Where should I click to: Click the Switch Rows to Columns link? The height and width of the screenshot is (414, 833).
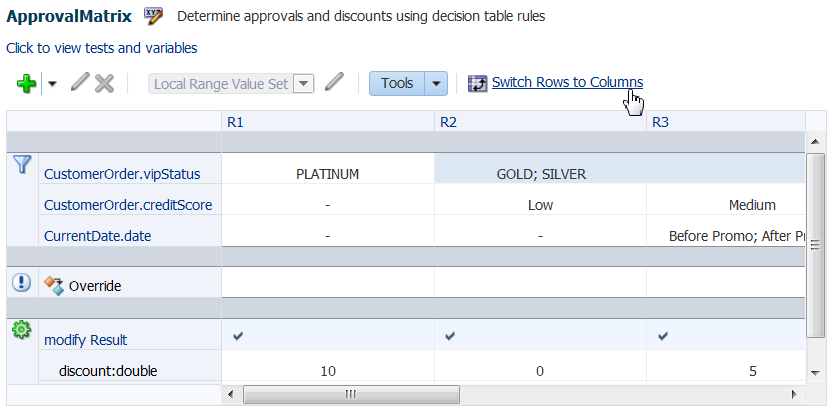[567, 82]
